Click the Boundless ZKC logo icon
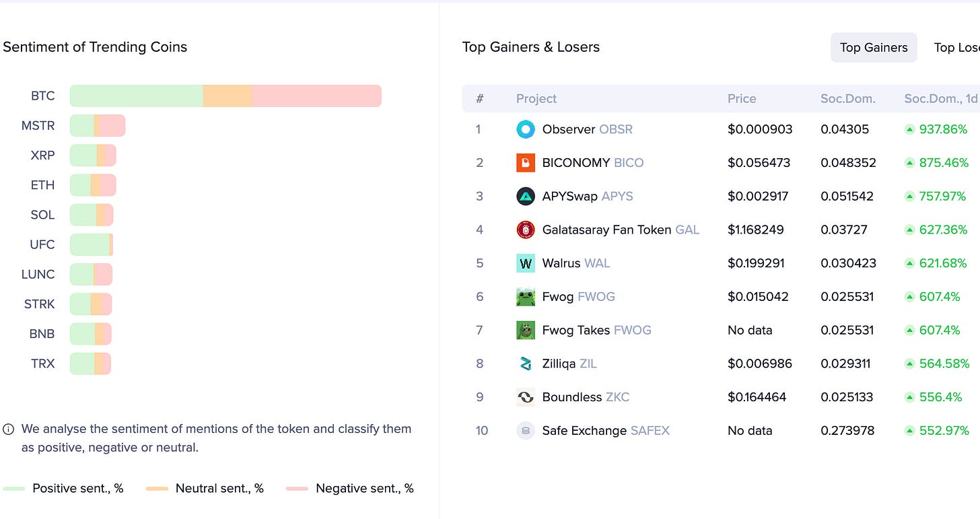The image size is (980, 519). coord(526,397)
